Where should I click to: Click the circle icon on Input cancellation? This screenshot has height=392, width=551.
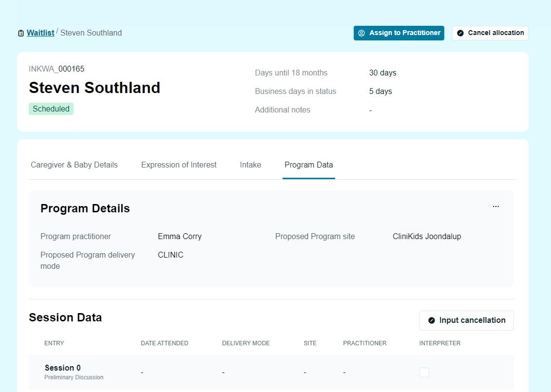point(432,320)
